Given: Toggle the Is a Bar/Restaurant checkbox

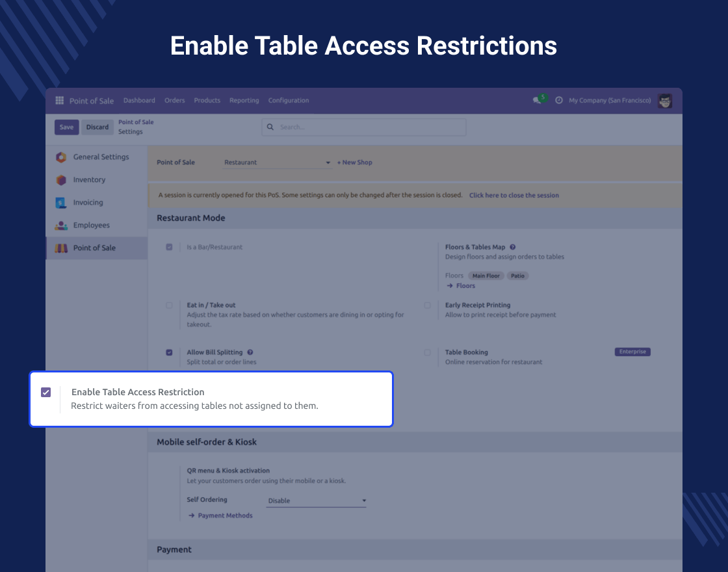Looking at the screenshot, I should pyautogui.click(x=169, y=247).
